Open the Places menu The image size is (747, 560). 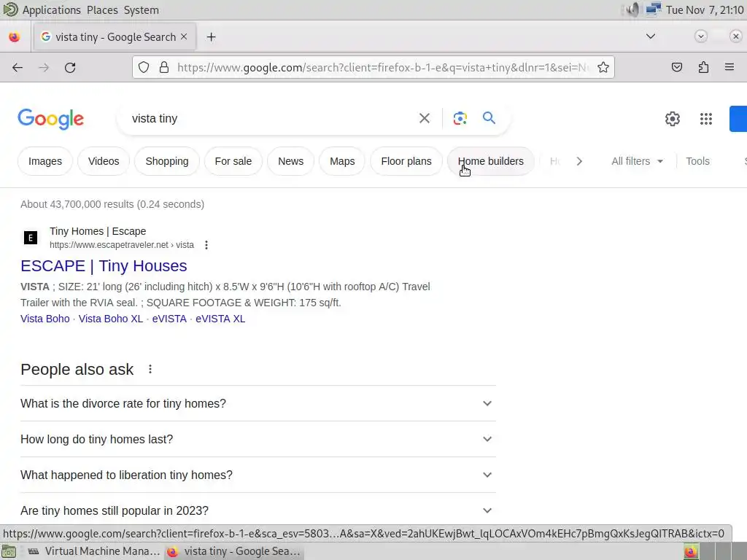point(102,10)
